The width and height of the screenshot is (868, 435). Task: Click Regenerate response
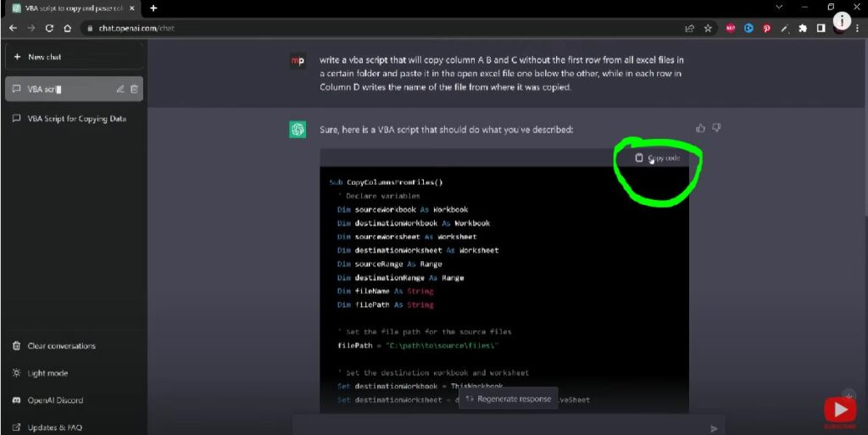[509, 399]
